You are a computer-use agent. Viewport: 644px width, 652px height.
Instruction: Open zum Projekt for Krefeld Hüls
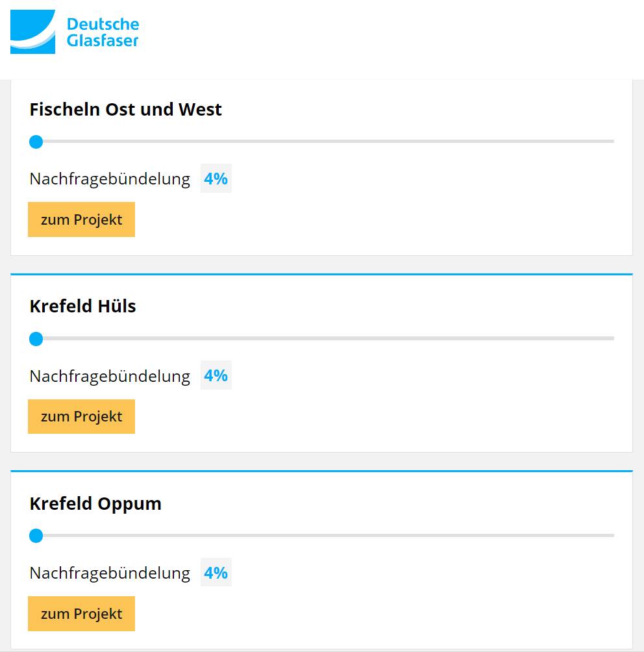click(81, 416)
